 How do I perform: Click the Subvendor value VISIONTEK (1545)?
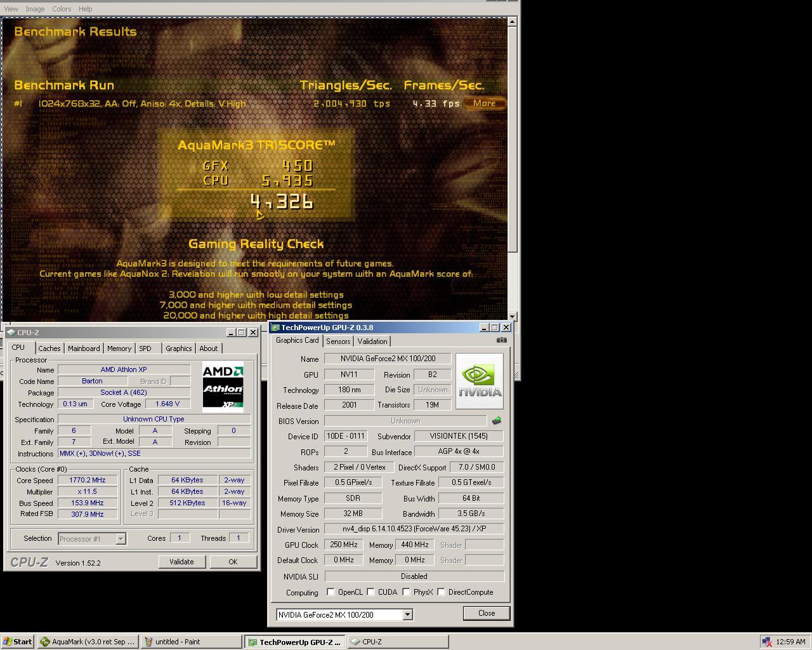459,436
